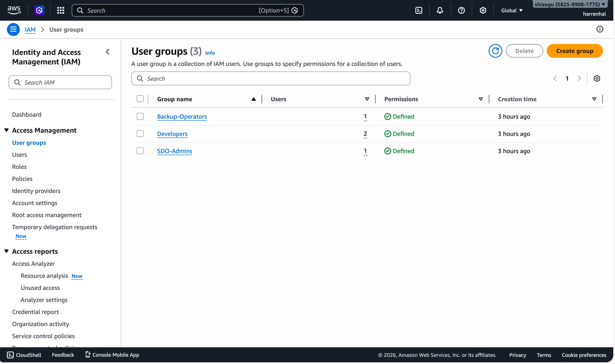The width and height of the screenshot is (615, 364).
Task: Click the AWS logo home icon
Action: pyautogui.click(x=14, y=10)
